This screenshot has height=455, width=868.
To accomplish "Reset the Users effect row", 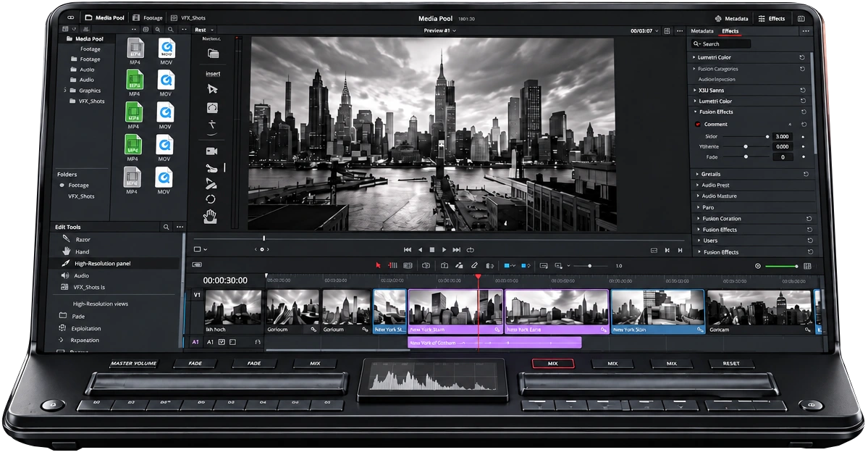I will (810, 241).
